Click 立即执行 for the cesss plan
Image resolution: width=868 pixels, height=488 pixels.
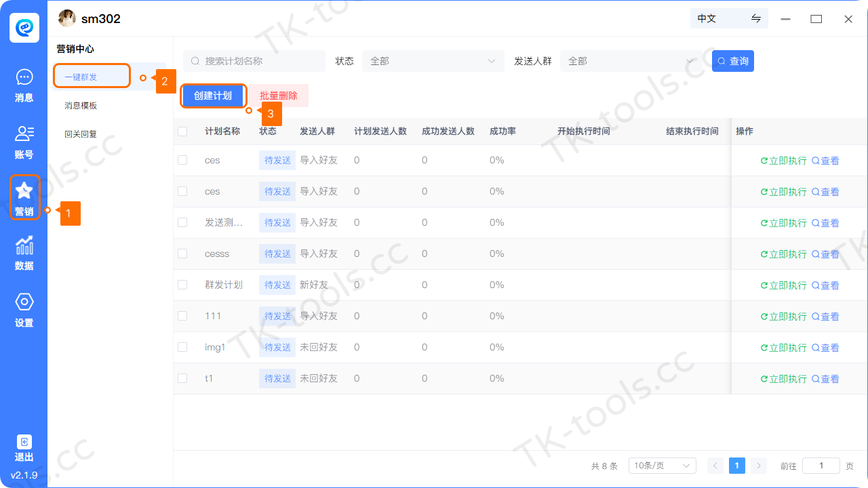pos(783,254)
